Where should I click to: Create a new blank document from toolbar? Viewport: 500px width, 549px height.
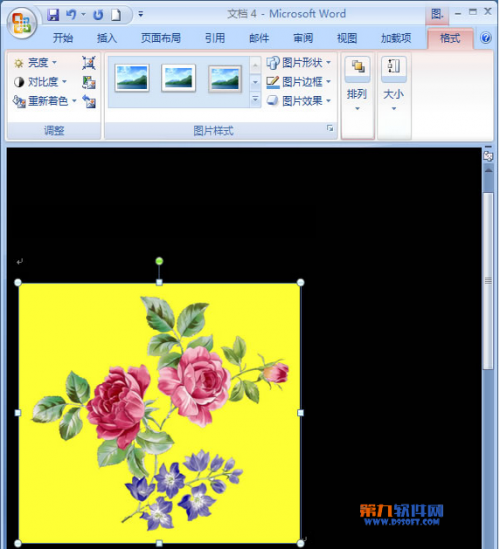pyautogui.click(x=116, y=15)
